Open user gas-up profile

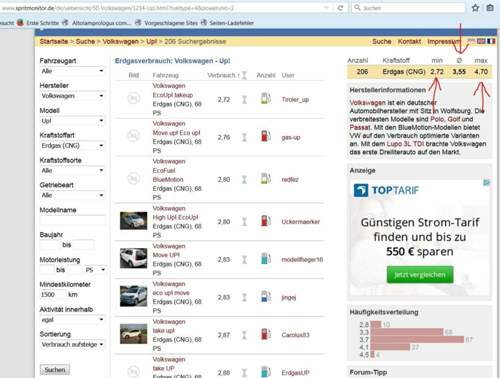[291, 137]
